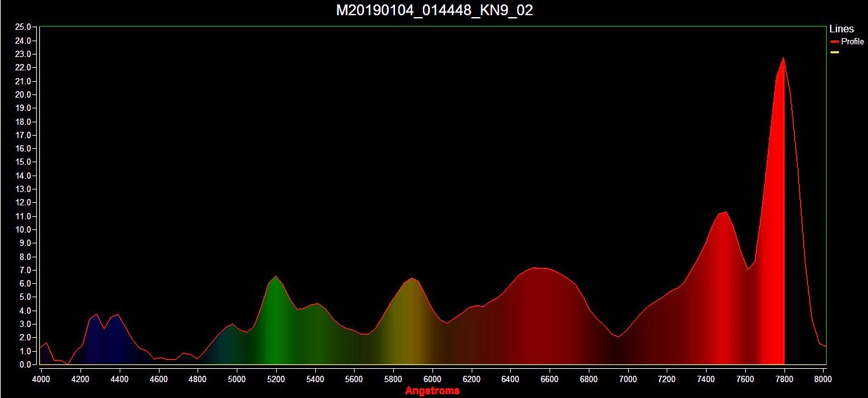The width and height of the screenshot is (868, 398).
Task: Click the 5000 x-axis tick label
Action: (x=237, y=378)
